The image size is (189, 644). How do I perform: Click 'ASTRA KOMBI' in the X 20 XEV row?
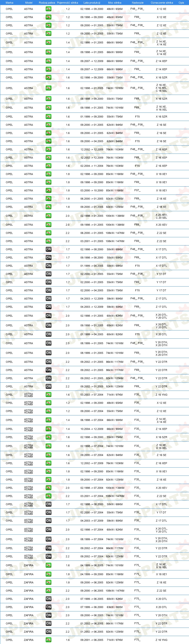click(x=29, y=488)
